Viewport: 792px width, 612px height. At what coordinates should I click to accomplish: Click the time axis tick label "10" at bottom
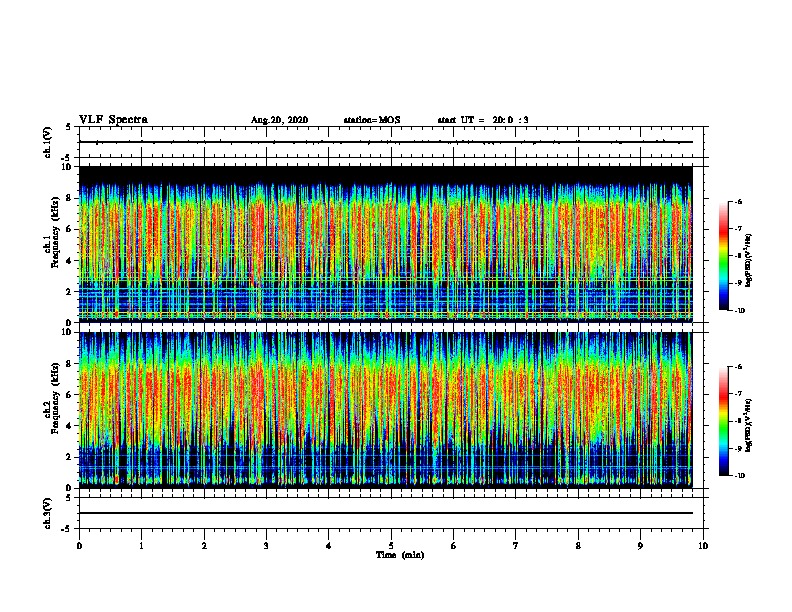[x=703, y=546]
